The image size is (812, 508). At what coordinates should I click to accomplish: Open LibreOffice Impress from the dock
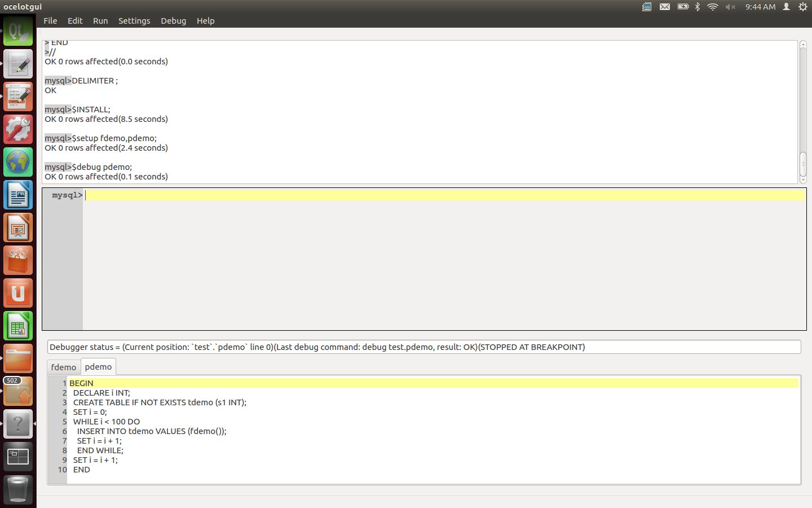(x=18, y=227)
